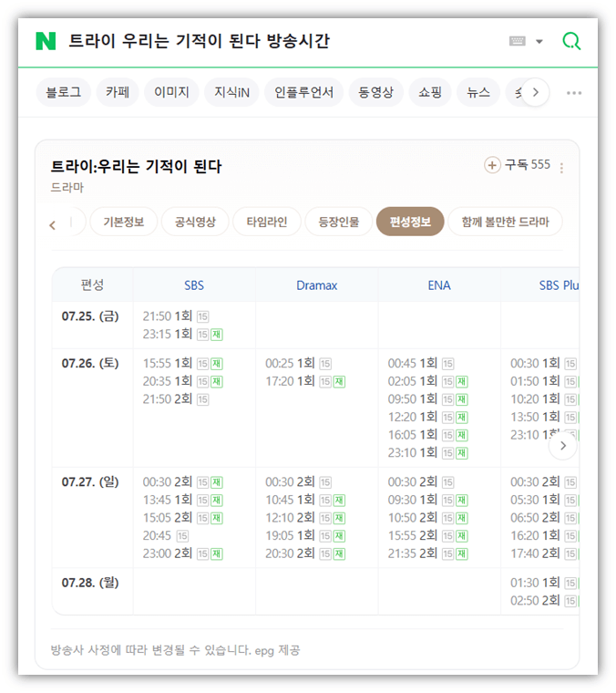Open the 지식iN tab
This screenshot has width=616, height=693.
(231, 92)
